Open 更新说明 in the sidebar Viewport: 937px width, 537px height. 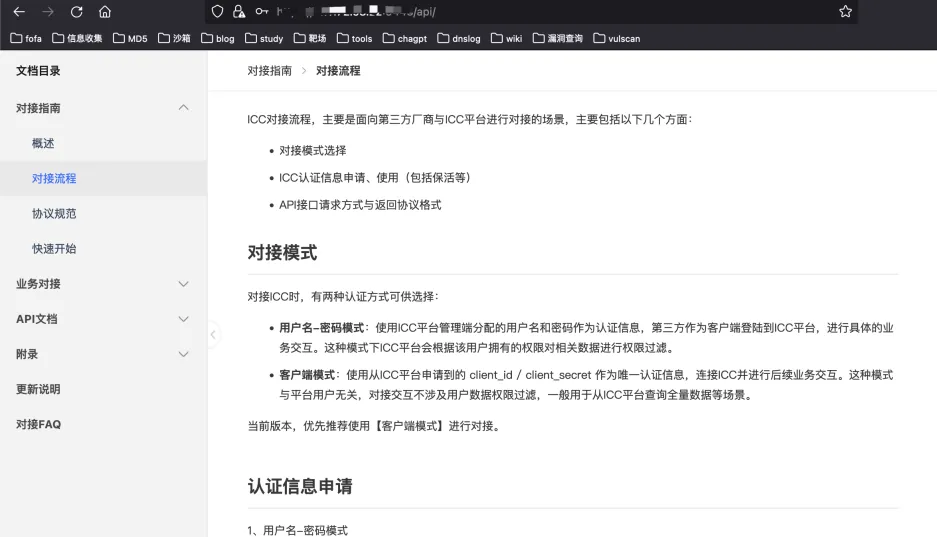[38, 389]
